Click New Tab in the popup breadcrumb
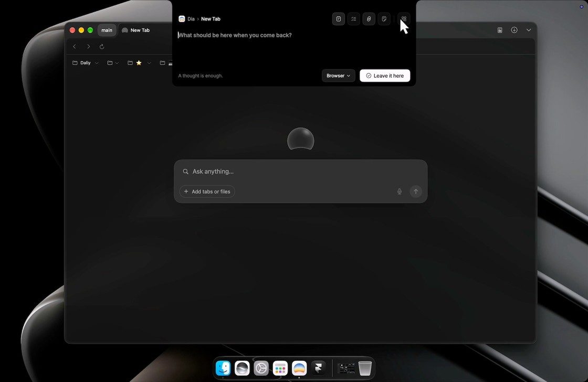This screenshot has width=588, height=382. tap(211, 19)
